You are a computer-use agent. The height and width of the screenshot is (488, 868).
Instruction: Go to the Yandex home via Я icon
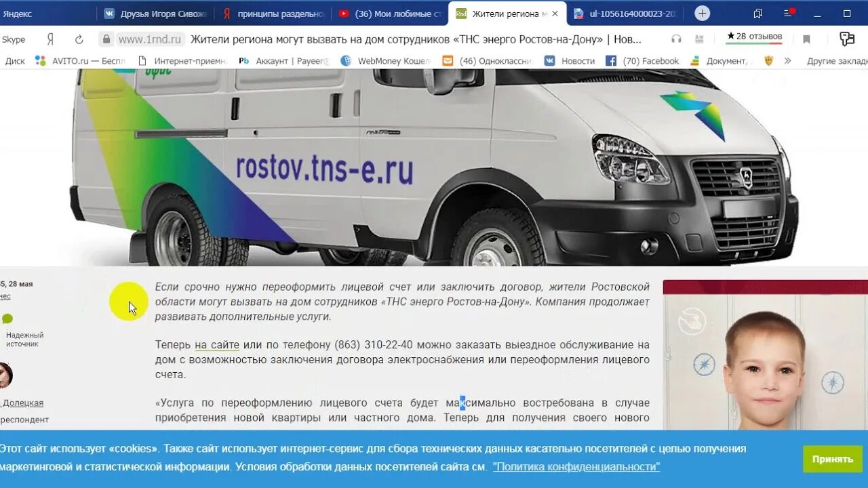coord(50,39)
